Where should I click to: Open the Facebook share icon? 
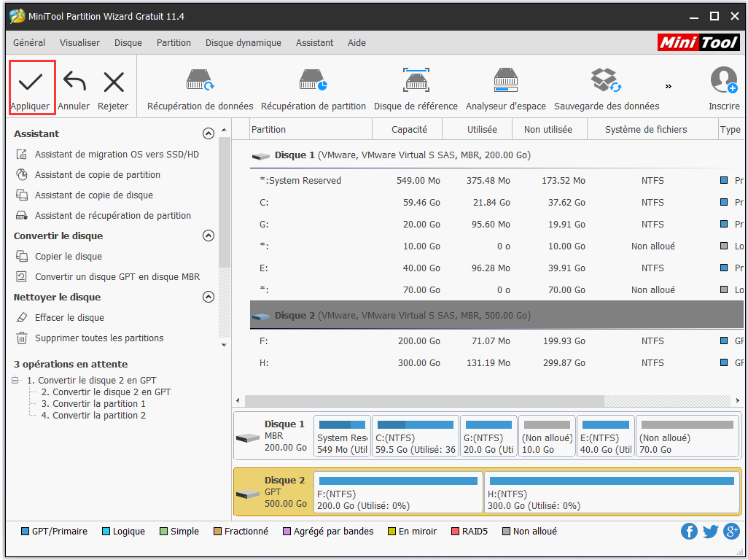[x=689, y=532]
